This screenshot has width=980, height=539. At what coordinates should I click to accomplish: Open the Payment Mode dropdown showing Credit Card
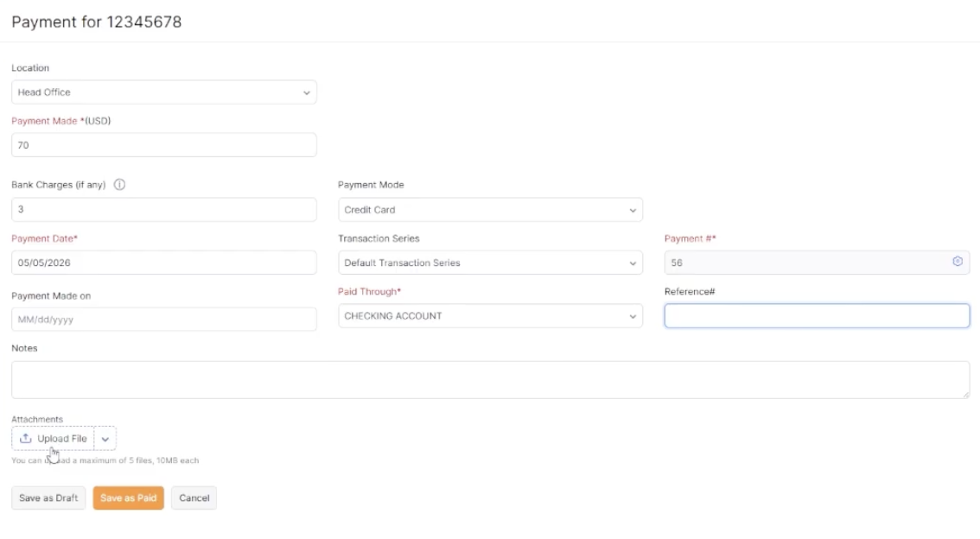[490, 210]
